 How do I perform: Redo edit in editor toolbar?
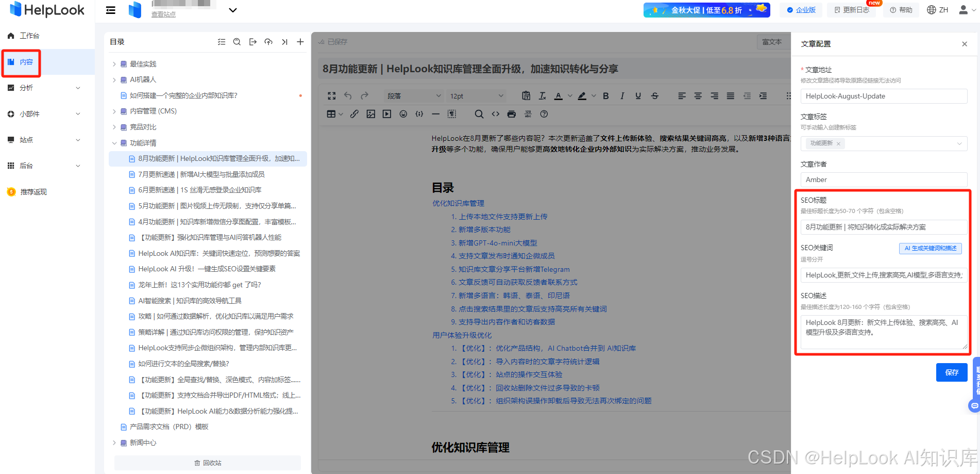click(x=364, y=96)
